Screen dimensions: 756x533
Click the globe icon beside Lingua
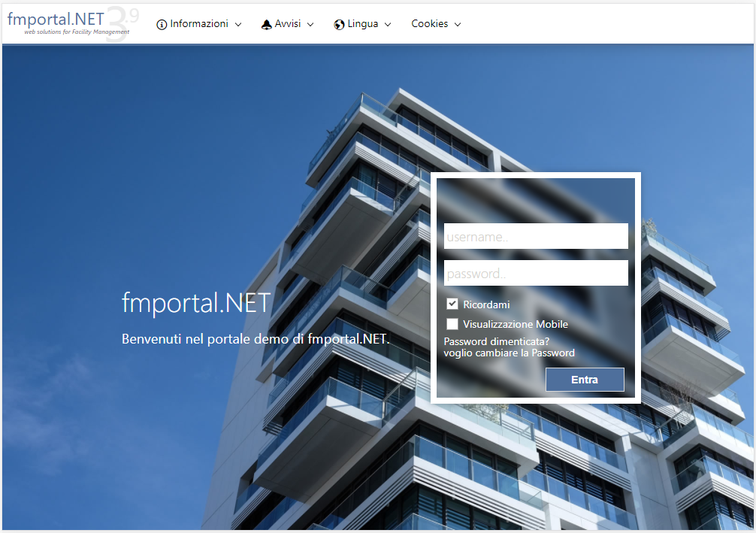click(x=339, y=25)
